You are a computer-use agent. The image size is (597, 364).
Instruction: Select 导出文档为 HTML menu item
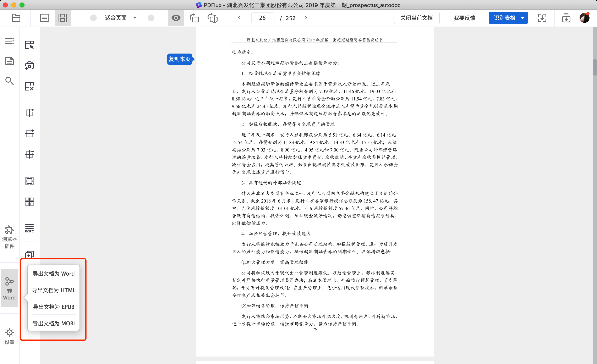click(54, 290)
